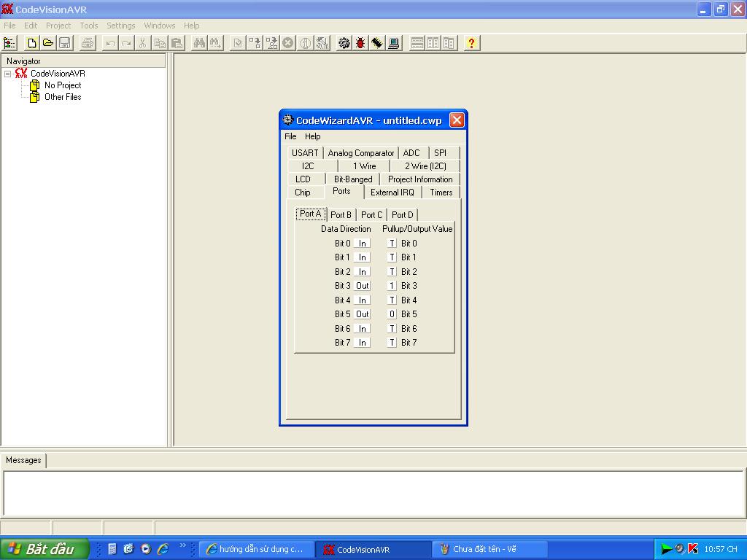
Task: Switch to the Port B tab
Action: point(341,215)
